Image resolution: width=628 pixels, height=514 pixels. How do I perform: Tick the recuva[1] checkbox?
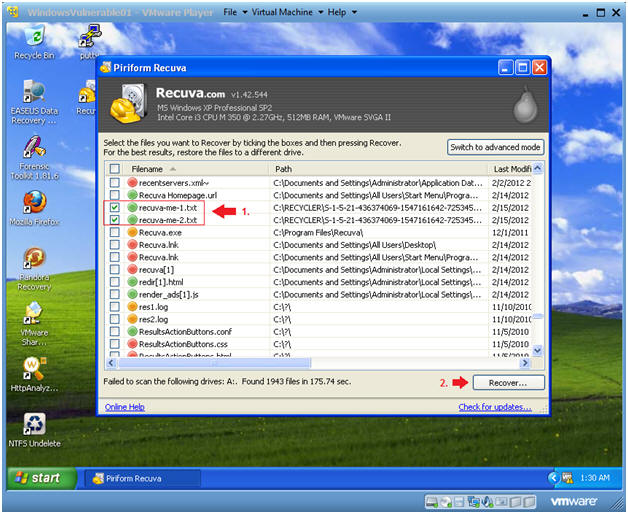(x=115, y=270)
